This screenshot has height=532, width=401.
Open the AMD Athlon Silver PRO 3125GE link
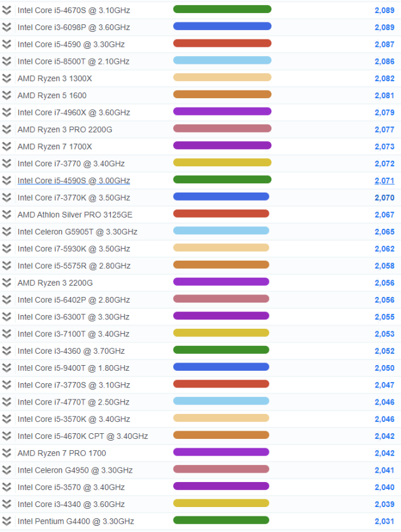point(75,214)
